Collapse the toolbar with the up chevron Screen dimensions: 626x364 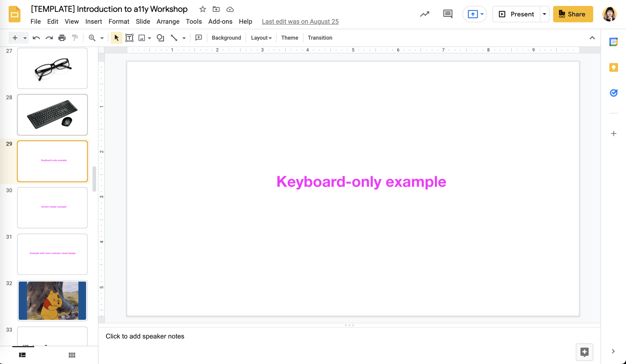pos(592,38)
